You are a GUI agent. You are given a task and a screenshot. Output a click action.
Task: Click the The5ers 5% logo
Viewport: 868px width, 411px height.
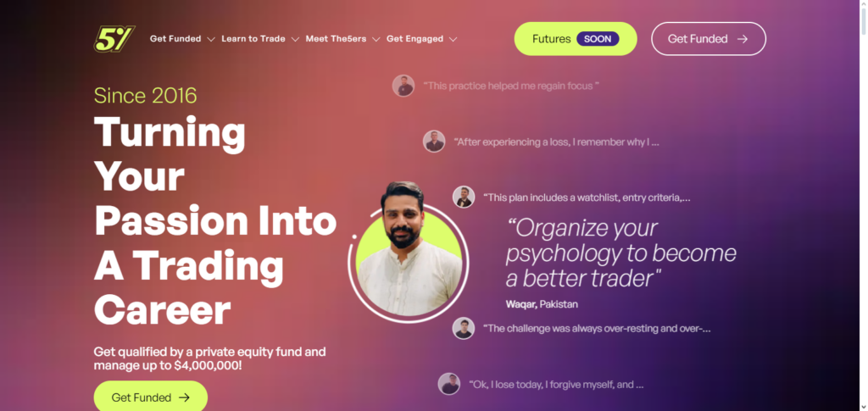click(114, 39)
